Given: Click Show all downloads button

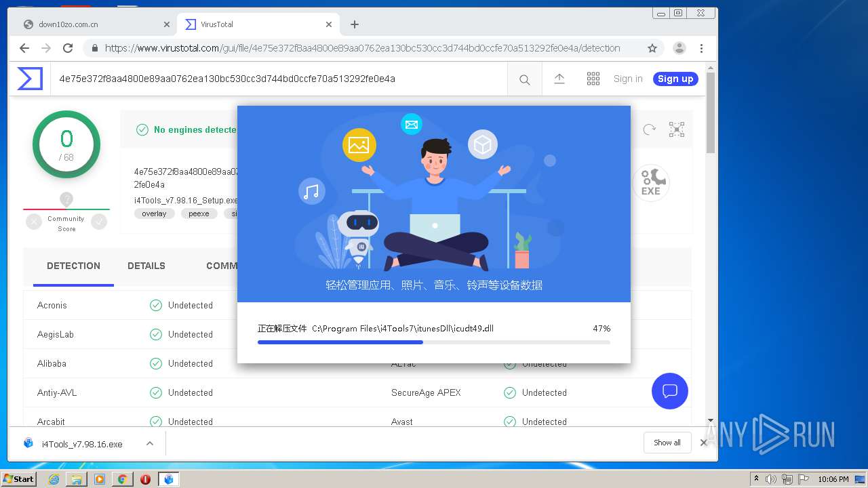Looking at the screenshot, I should (667, 443).
